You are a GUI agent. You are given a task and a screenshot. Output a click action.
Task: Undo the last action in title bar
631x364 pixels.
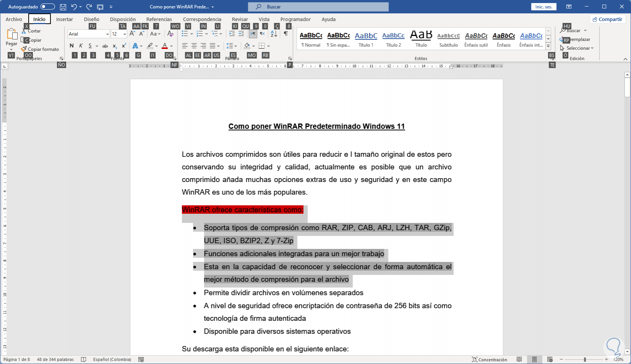click(74, 7)
